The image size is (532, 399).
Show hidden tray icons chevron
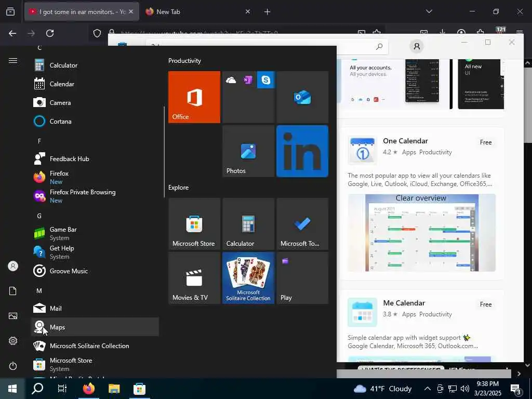pyautogui.click(x=428, y=389)
